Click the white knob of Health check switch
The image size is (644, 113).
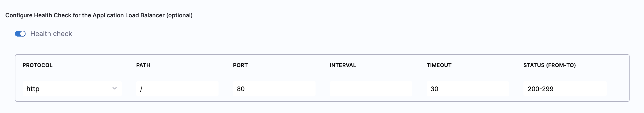[23, 34]
